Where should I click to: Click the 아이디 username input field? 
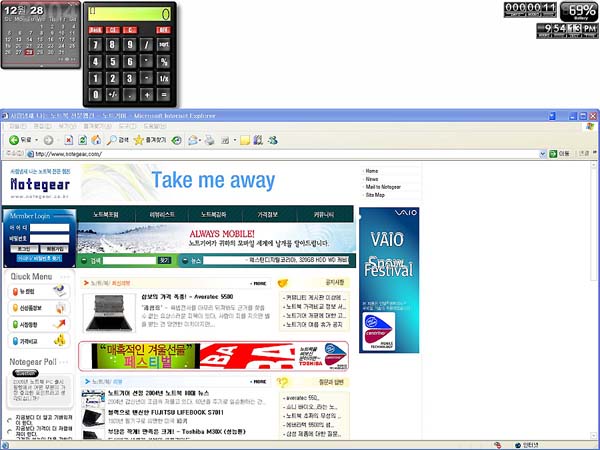tap(49, 228)
